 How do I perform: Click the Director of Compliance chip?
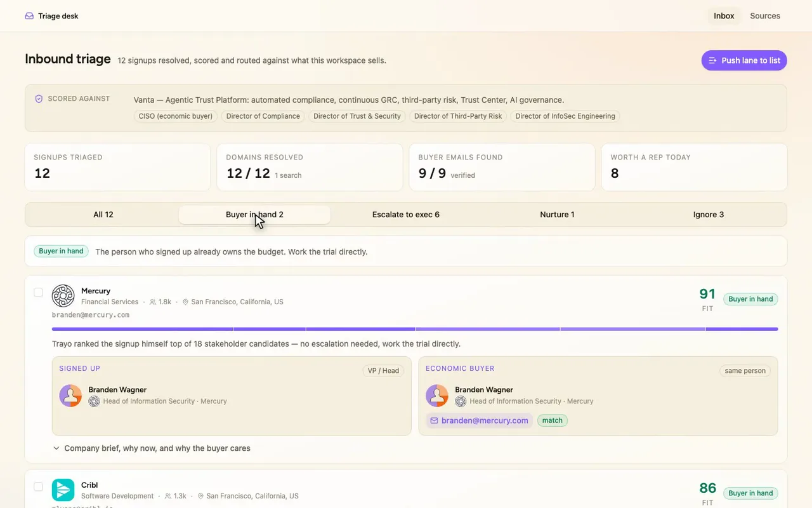pos(263,116)
